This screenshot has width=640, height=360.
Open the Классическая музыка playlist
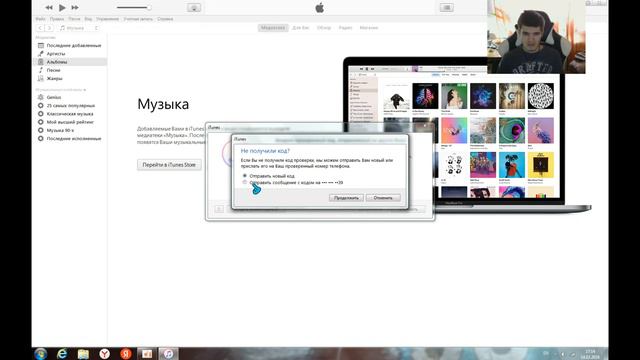(70, 113)
